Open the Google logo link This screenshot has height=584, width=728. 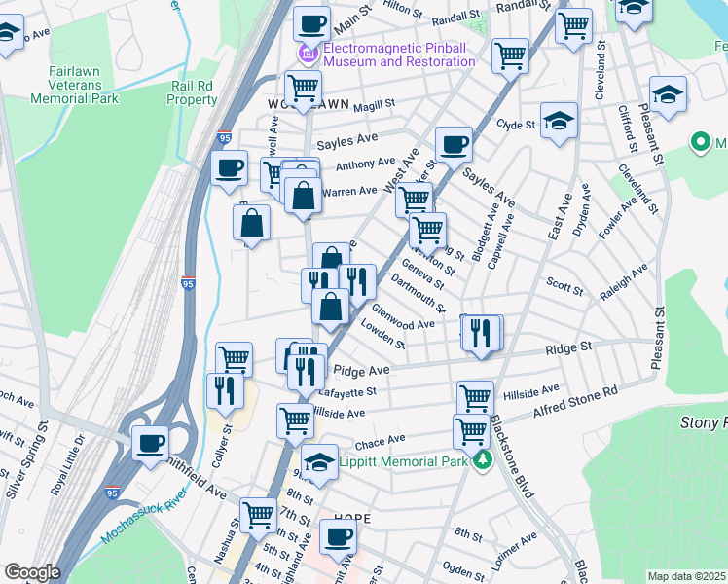point(31,572)
